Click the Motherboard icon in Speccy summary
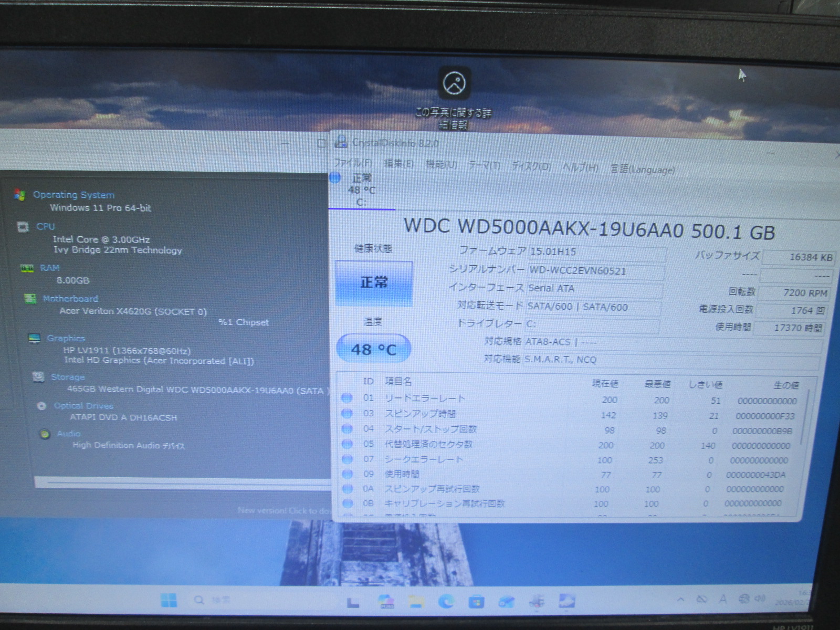840x630 pixels. pos(30,299)
